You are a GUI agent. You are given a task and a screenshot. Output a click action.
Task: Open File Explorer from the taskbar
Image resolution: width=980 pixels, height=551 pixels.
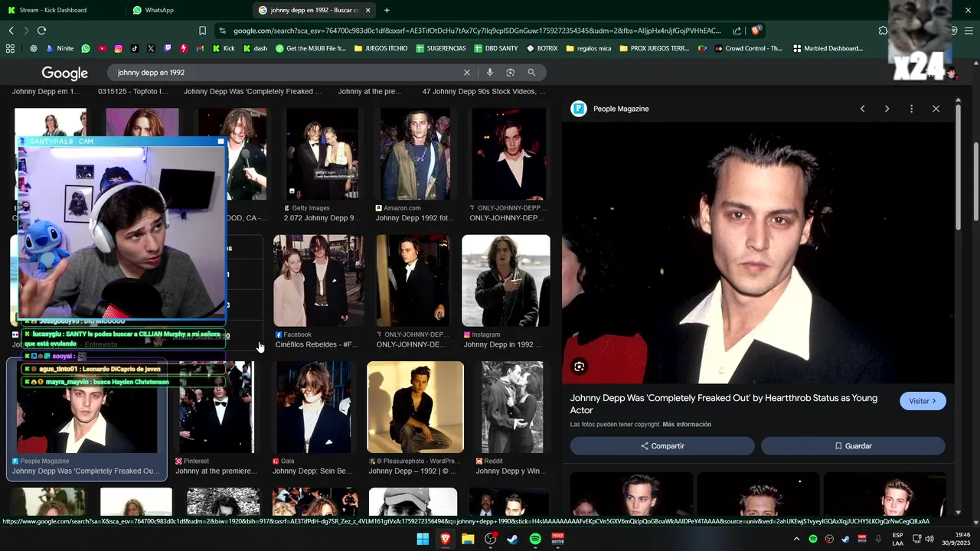[468, 539]
